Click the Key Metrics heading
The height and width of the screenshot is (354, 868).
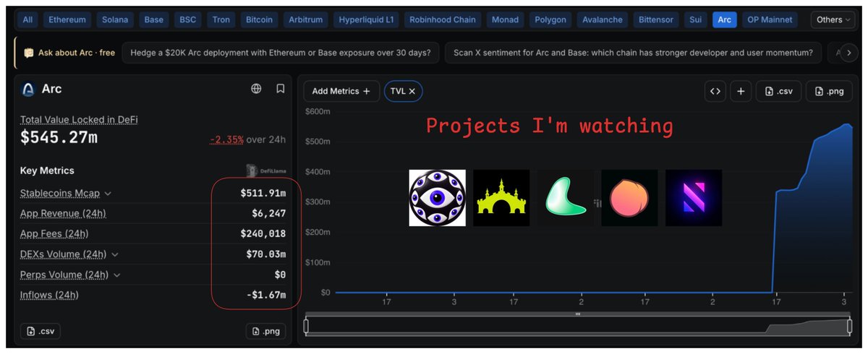pyautogui.click(x=47, y=170)
